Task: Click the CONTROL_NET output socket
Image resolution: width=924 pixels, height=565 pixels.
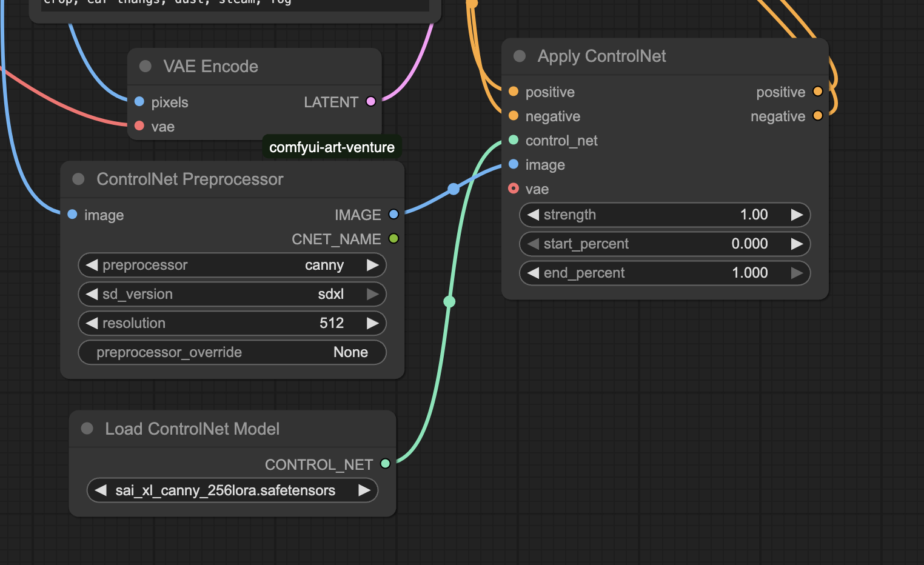Action: click(385, 464)
